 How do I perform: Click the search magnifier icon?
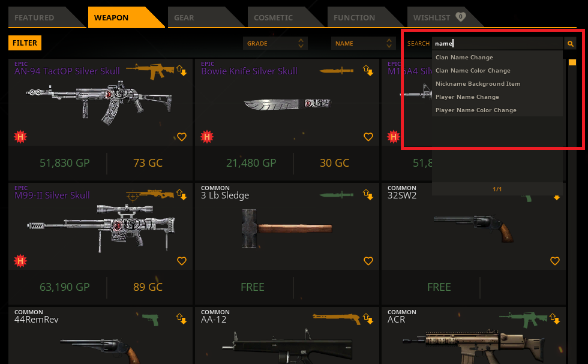click(570, 44)
